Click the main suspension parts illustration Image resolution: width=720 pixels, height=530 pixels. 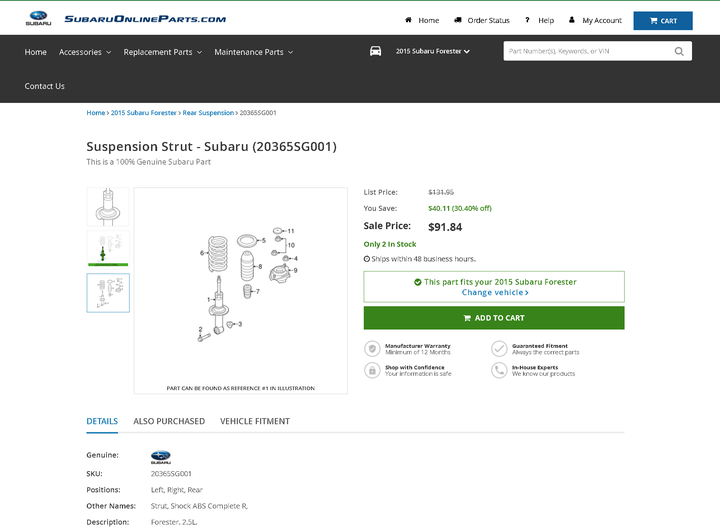pyautogui.click(x=241, y=290)
